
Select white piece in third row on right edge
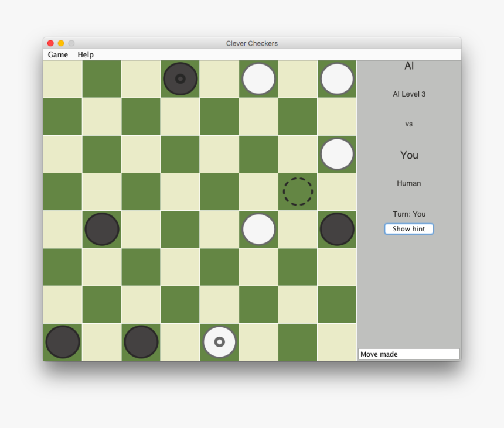click(337, 154)
